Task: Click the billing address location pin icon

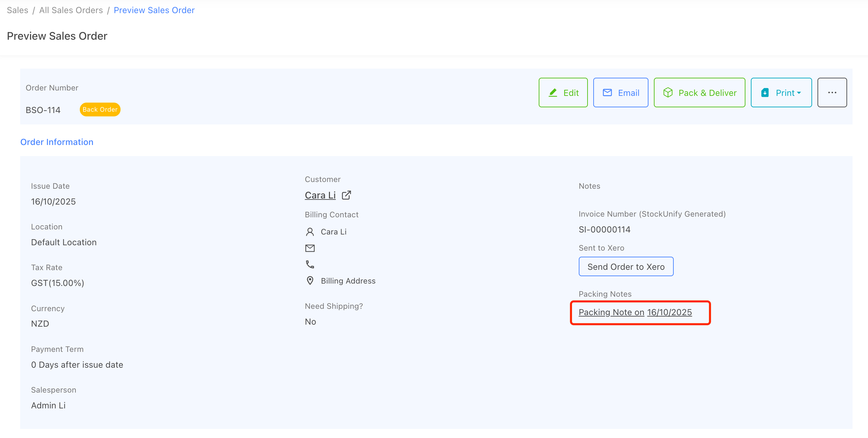Action: 310,281
